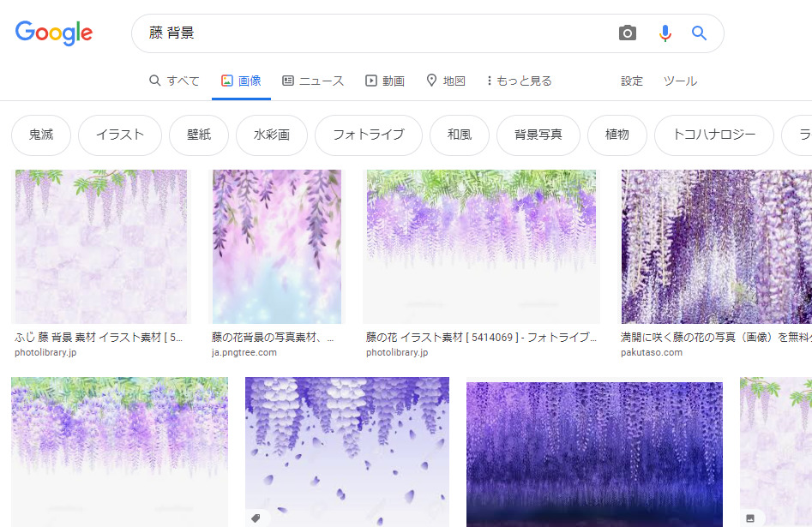
Task: Expand the もっと見る menu
Action: [x=519, y=81]
